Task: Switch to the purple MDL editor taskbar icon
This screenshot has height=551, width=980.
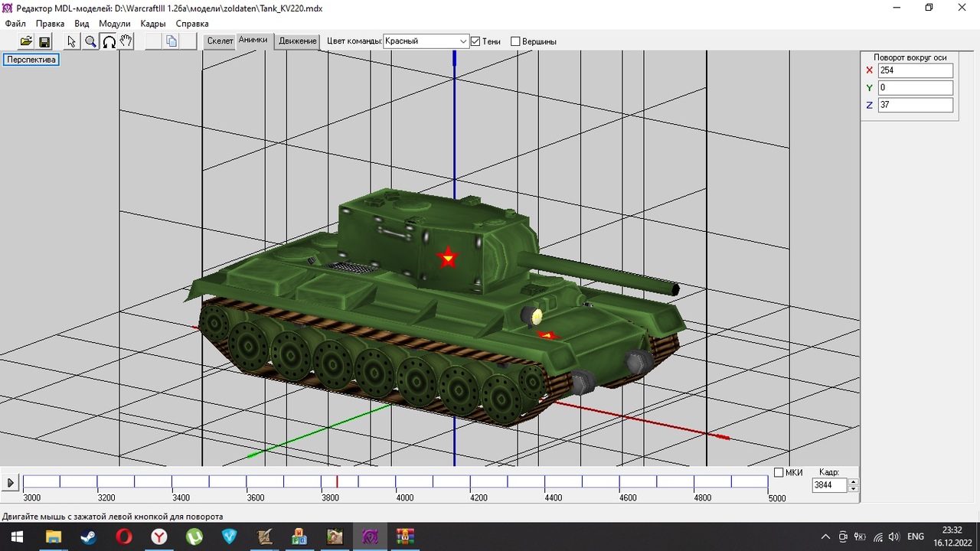Action: (371, 536)
